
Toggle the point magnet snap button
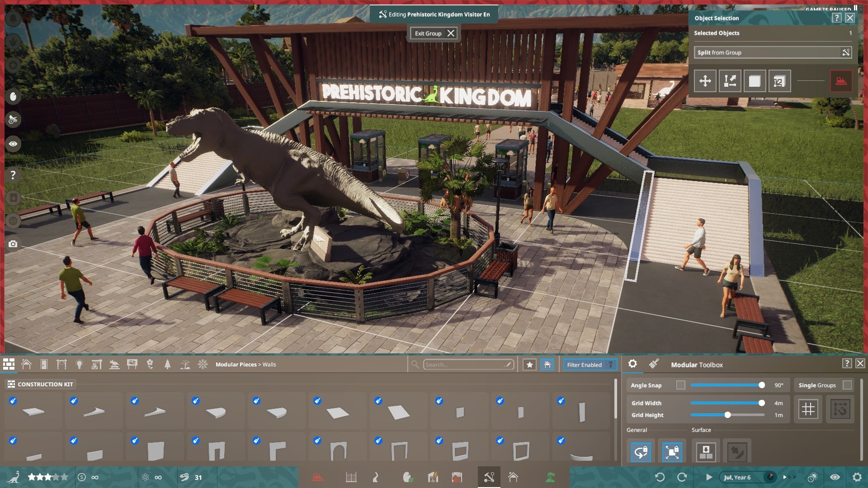tap(840, 409)
